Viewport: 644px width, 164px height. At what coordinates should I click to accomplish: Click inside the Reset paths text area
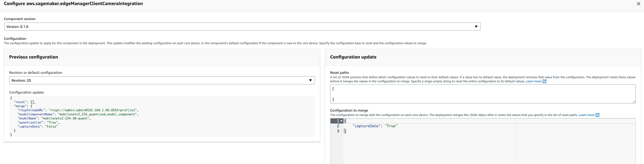tap(483, 94)
